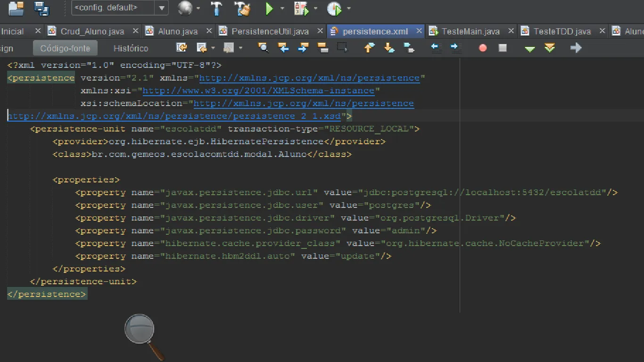Expand the browser globe dropdown arrow
Viewport: 644px width, 362px height.
(198, 8)
